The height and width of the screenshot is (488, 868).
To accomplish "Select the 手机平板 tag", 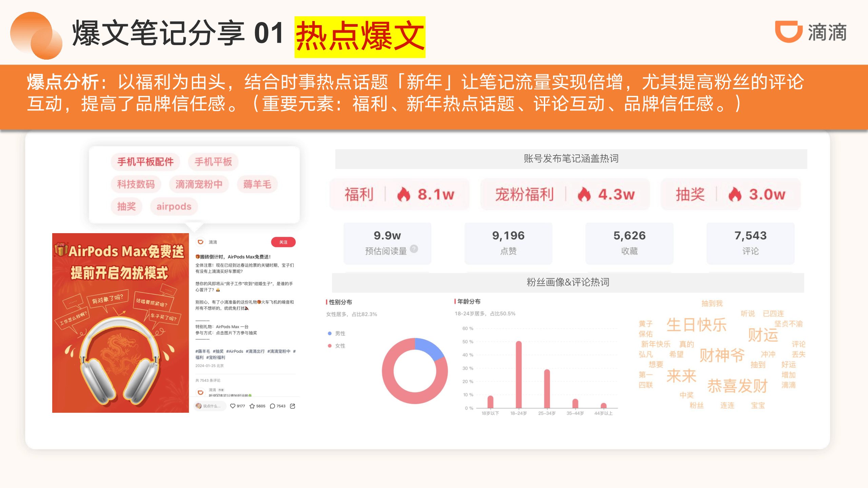I will tap(213, 162).
